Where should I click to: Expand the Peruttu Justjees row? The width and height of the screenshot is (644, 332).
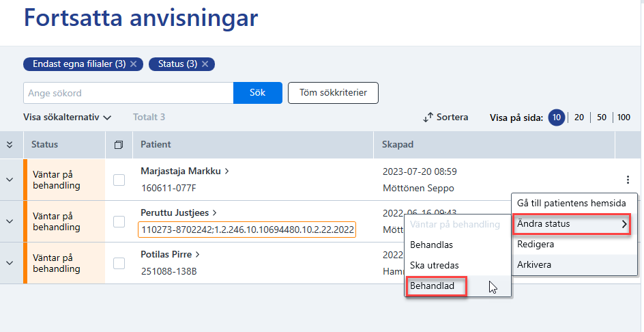(x=10, y=221)
